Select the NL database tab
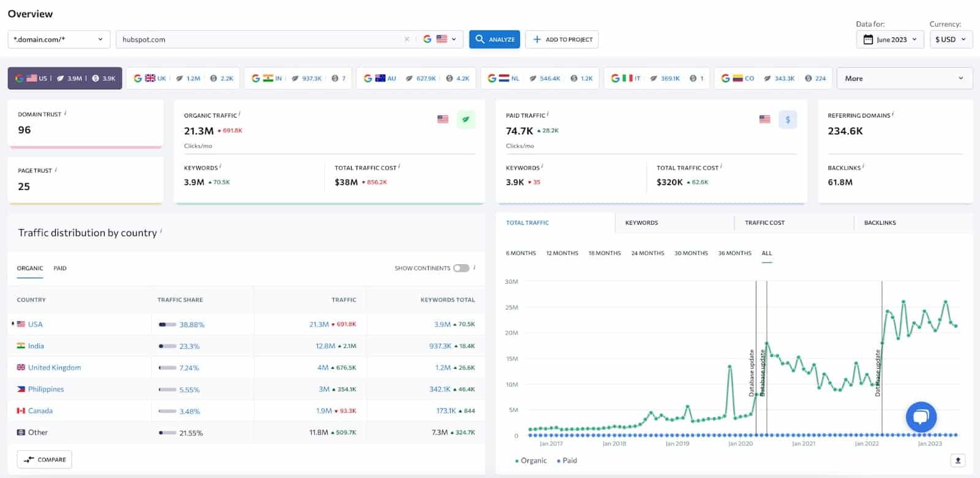This screenshot has height=478, width=980. (x=540, y=78)
